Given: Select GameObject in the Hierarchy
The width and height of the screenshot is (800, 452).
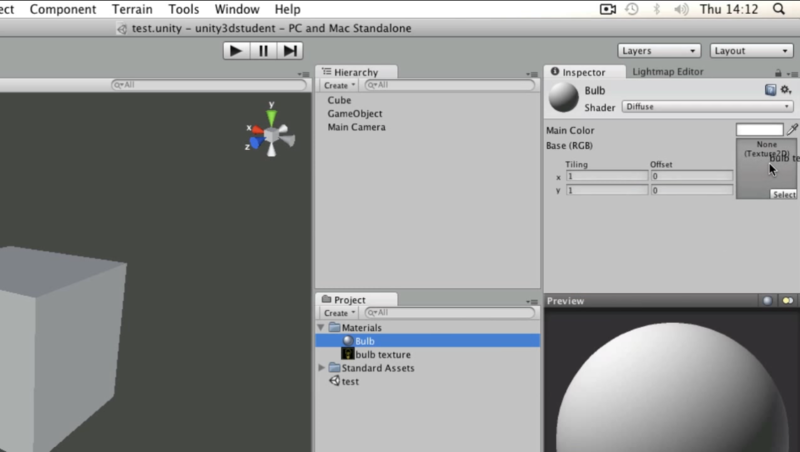Looking at the screenshot, I should [355, 113].
